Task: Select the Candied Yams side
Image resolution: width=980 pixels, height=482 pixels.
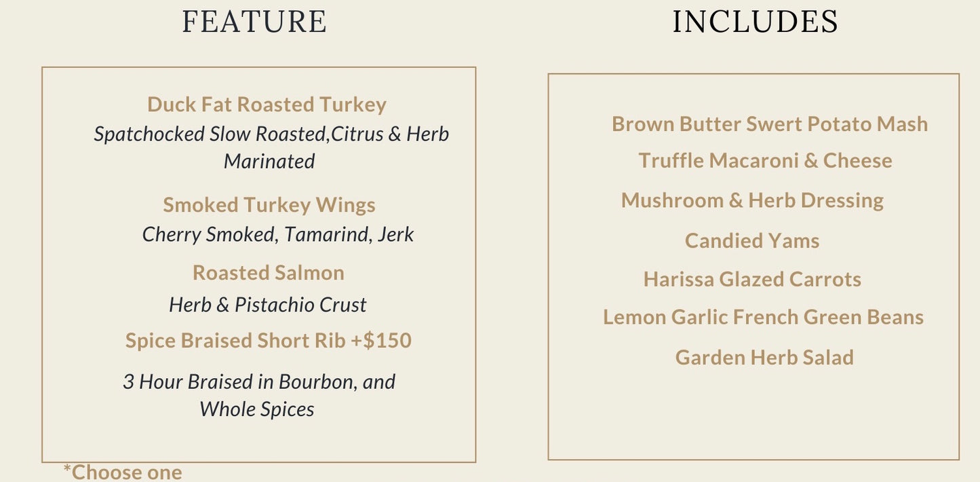Action: (x=752, y=240)
